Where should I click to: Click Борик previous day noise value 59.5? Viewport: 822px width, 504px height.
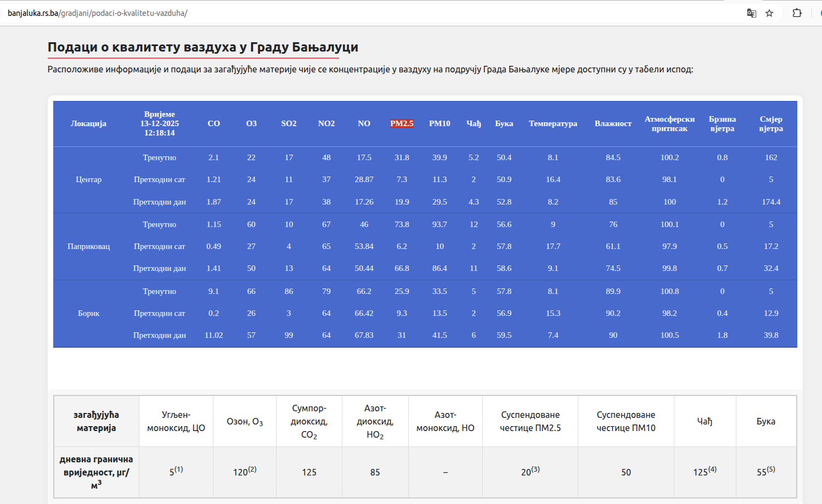pos(504,335)
